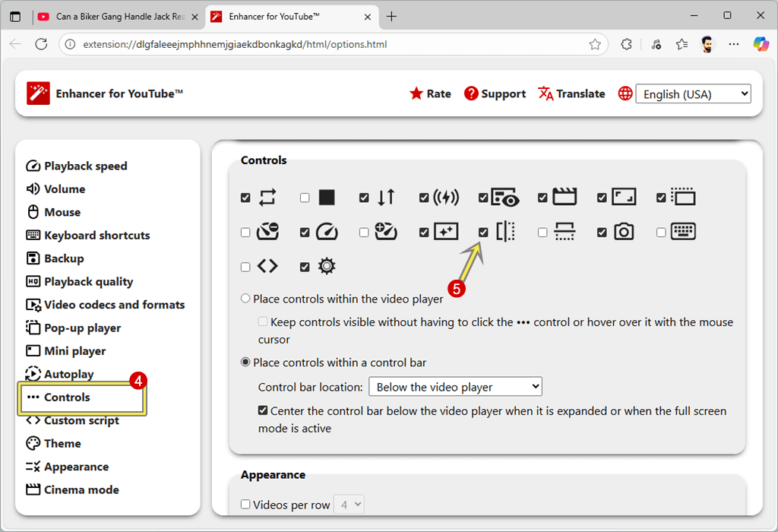Screen dimensions: 778x532
Task: Click the stop video square icon
Action: coord(327,198)
